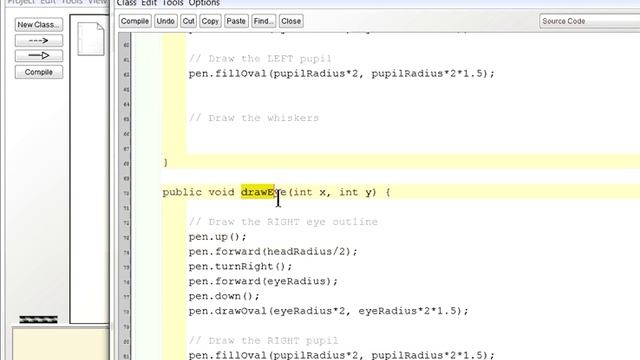This screenshot has height=360, width=640.
Task: Click Compile in the BlueJ project window
Action: 39,72
